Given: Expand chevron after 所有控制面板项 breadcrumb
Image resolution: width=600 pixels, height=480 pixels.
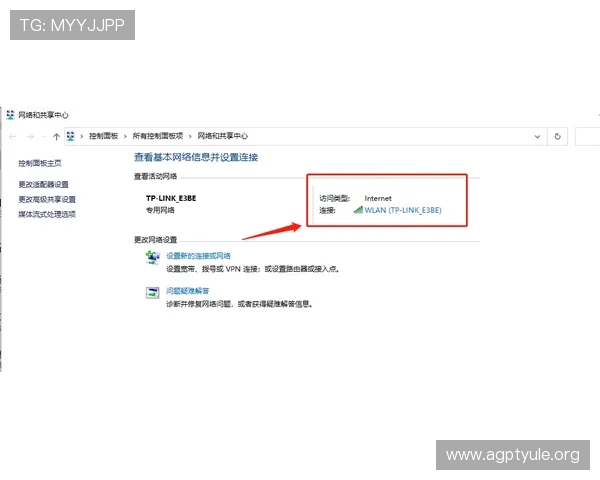Looking at the screenshot, I should click(190, 136).
